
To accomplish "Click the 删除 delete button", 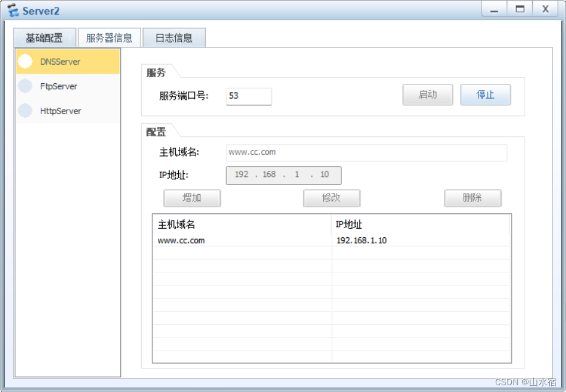I will (472, 198).
